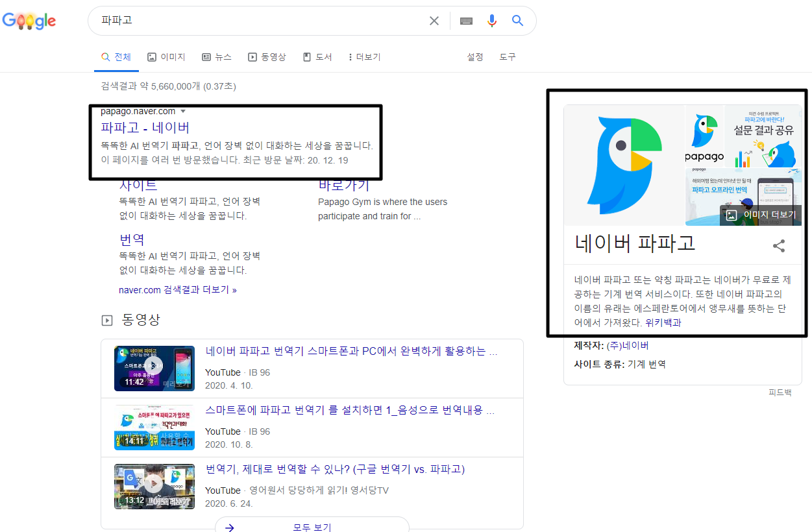Click the date text 2020. 4. 10.
This screenshot has width=812, height=532.
point(229,385)
